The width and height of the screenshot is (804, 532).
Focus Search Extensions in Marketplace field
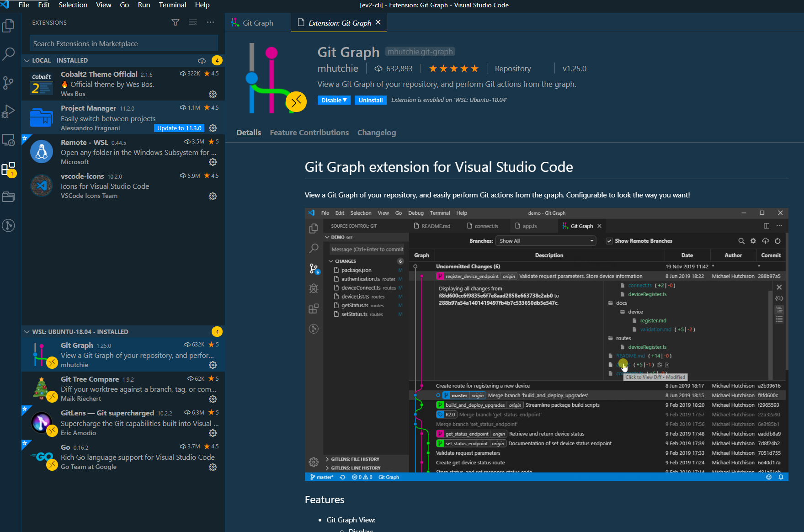pos(124,43)
